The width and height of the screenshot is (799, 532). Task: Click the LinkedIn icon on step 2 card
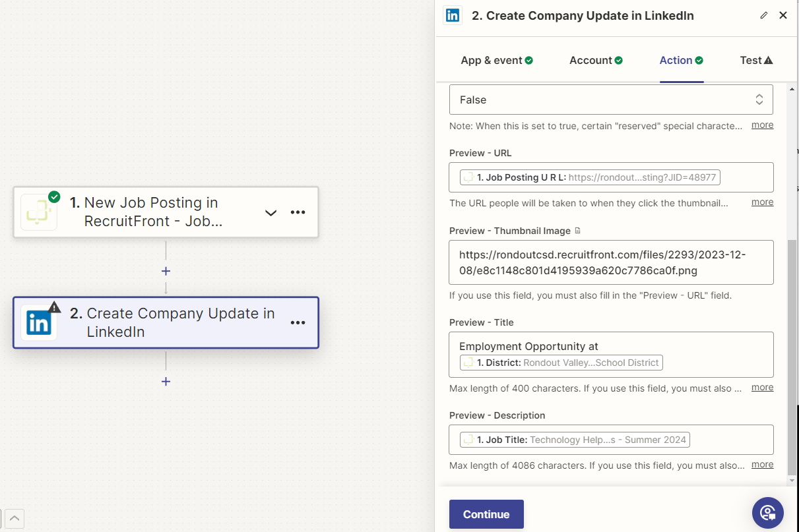38,322
